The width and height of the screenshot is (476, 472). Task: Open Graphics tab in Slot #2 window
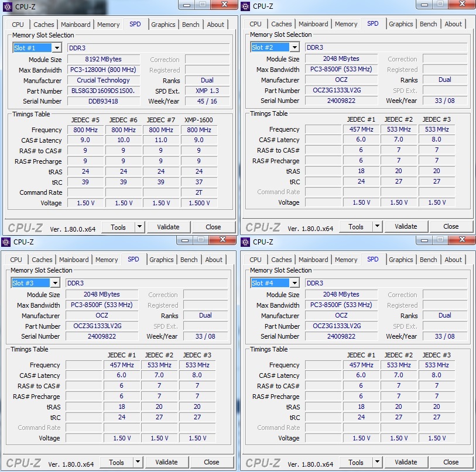pos(400,24)
